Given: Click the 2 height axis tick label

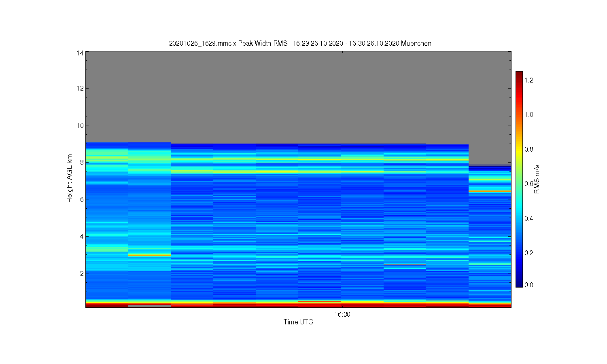Looking at the screenshot, I should coord(82,273).
